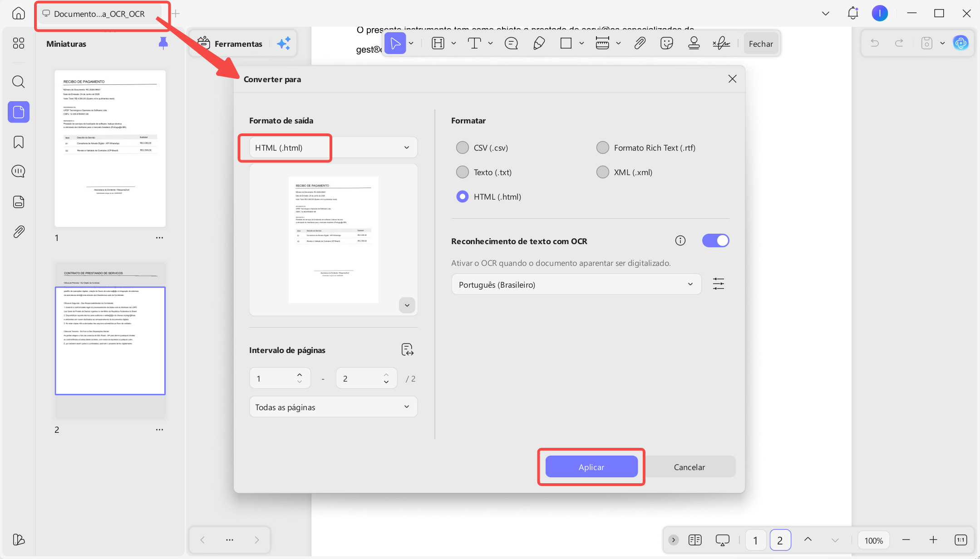Image resolution: width=980 pixels, height=559 pixels.
Task: Select the page thumbnails panel icon
Action: pos(19,112)
